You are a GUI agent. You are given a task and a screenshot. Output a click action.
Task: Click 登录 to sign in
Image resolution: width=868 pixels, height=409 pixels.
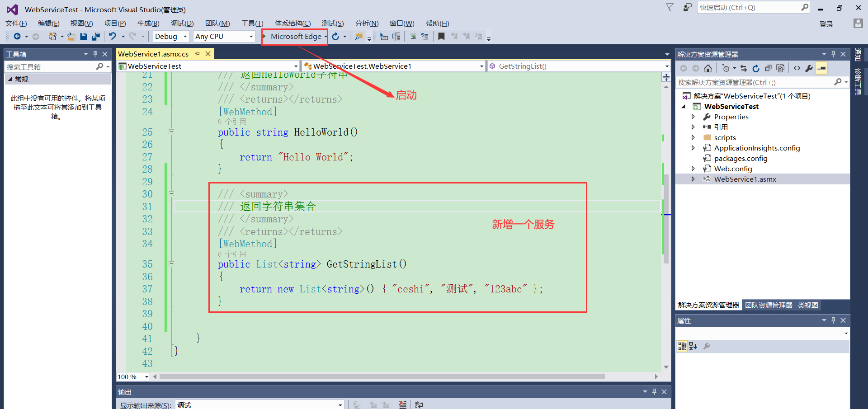(x=826, y=24)
